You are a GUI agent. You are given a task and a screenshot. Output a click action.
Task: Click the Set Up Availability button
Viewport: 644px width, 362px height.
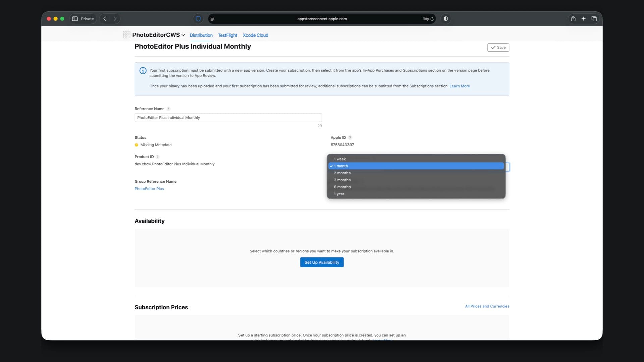322,262
